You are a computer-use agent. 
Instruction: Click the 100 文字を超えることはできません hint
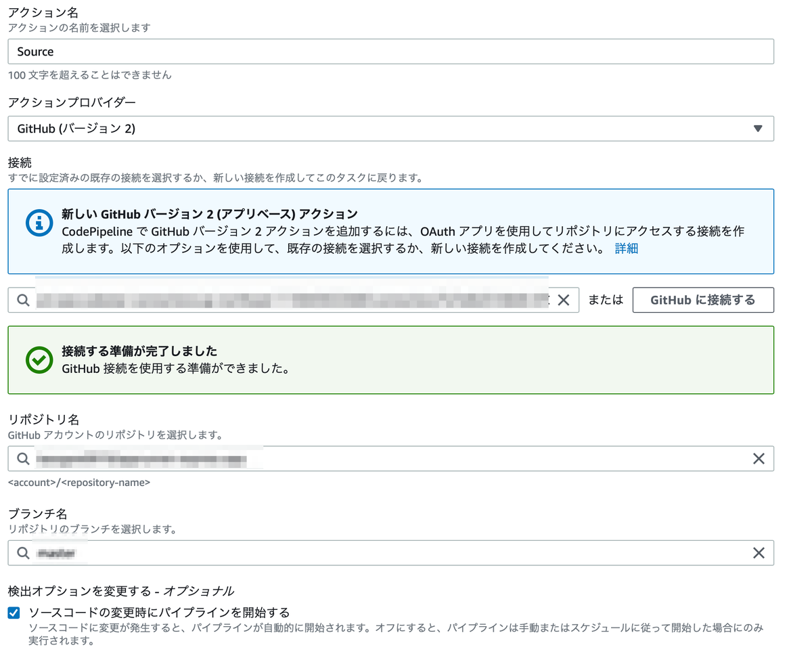point(90,75)
